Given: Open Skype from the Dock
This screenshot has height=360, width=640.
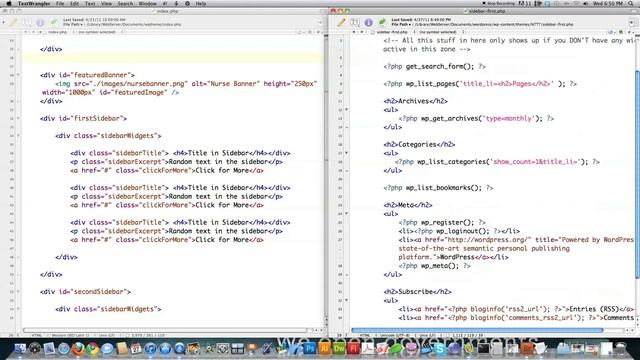Looking at the screenshot, I should click(440, 349).
